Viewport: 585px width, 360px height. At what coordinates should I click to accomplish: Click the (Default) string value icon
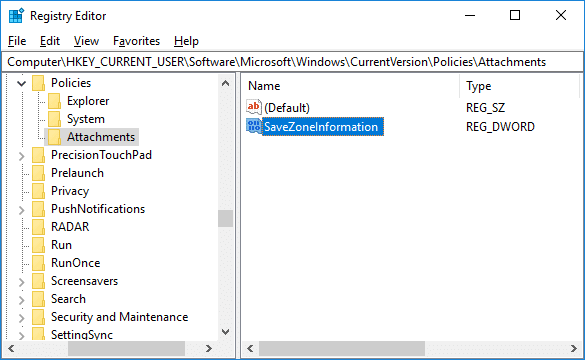coord(254,107)
